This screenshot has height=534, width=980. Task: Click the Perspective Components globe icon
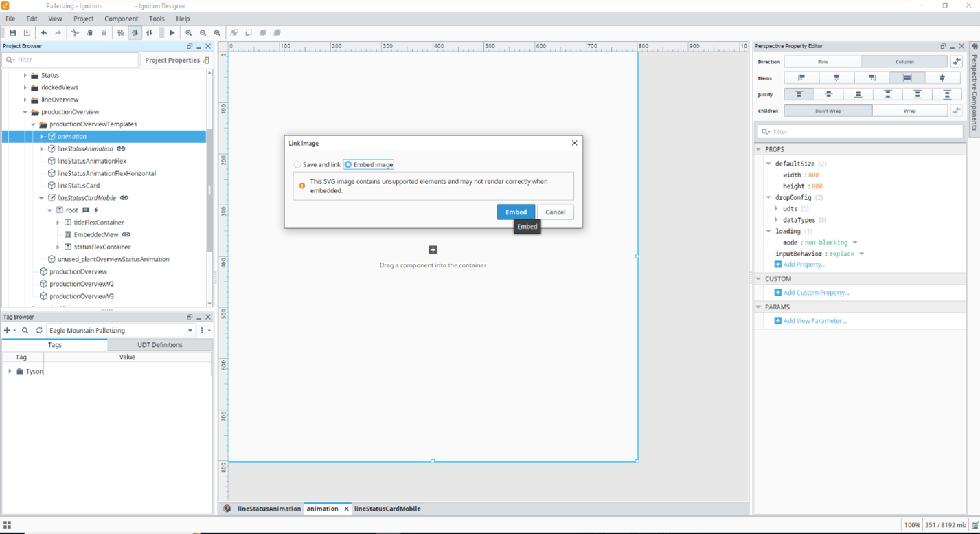point(974,47)
